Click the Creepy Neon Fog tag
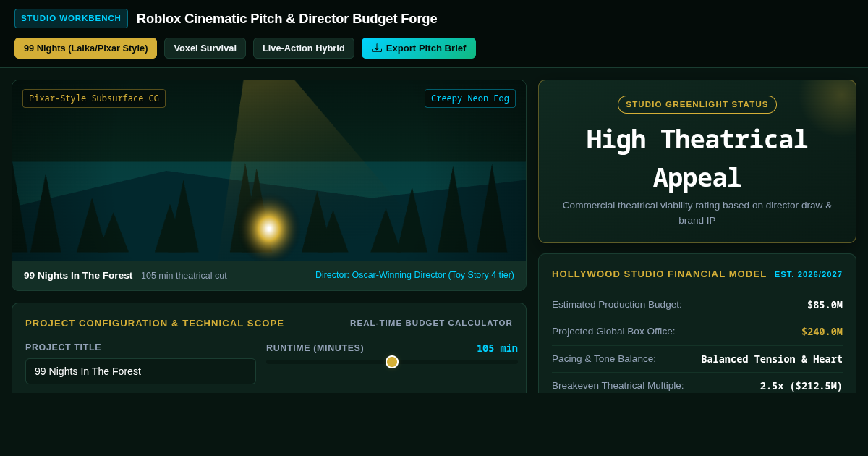The width and height of the screenshot is (868, 456). click(x=470, y=98)
